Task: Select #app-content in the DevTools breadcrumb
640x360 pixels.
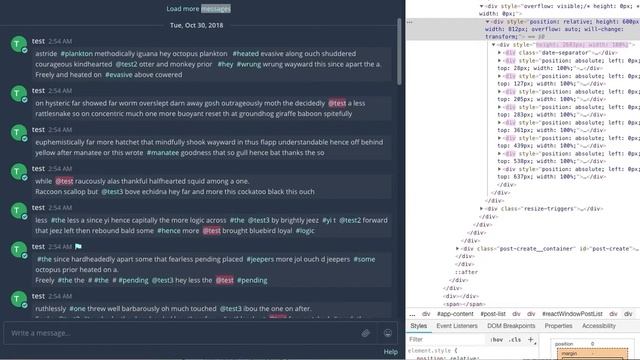Action: 455,314
